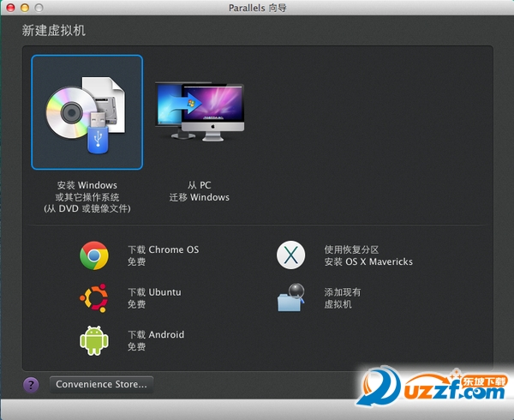Open help with the purple question mark
The image size is (514, 420).
[31, 385]
